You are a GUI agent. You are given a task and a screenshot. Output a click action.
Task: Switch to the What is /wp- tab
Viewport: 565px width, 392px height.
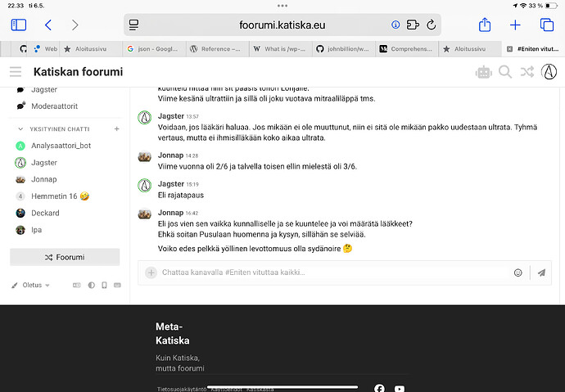point(279,49)
